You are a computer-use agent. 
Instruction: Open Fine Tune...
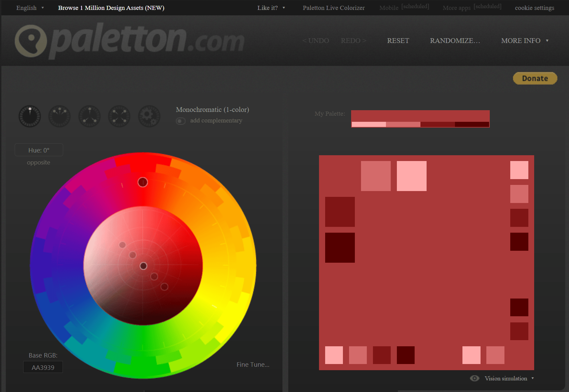coord(253,364)
